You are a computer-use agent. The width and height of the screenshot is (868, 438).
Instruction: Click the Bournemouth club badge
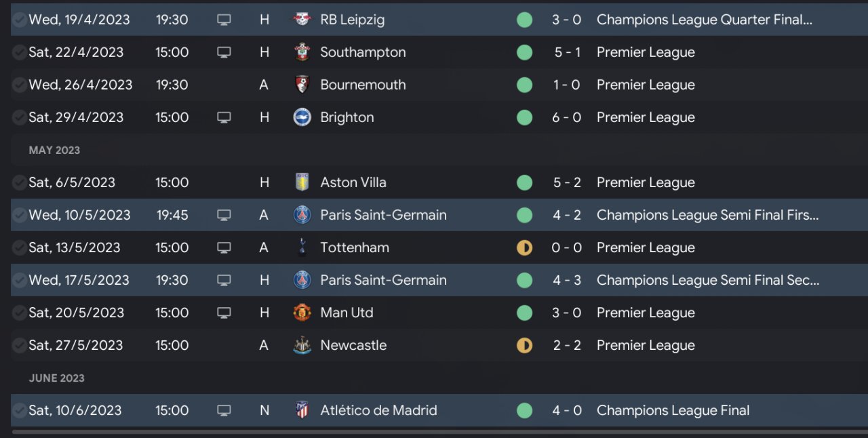coord(302,85)
